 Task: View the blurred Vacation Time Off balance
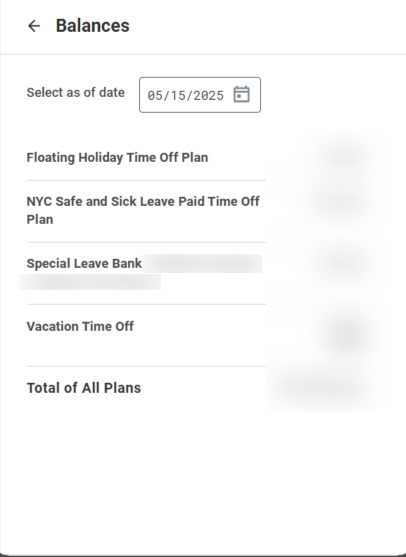click(x=349, y=334)
